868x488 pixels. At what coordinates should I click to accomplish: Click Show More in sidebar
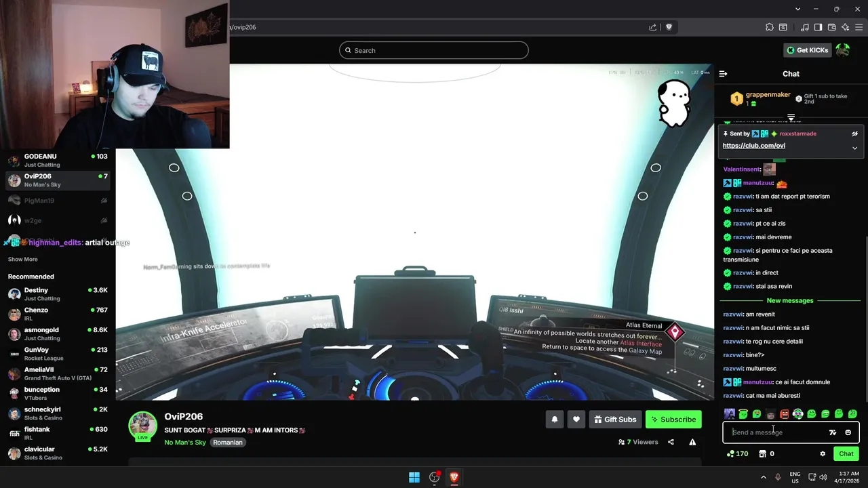pyautogui.click(x=23, y=259)
